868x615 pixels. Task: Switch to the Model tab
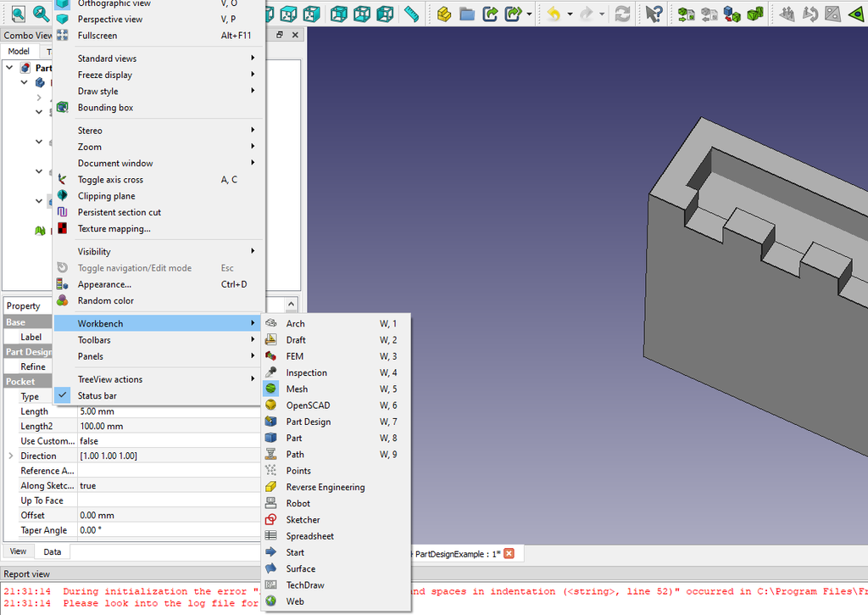point(19,51)
